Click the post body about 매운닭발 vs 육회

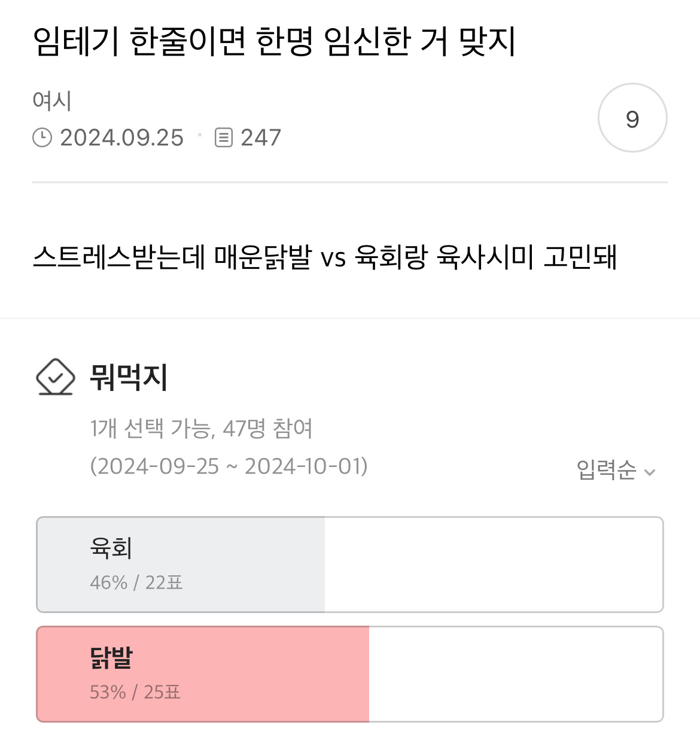point(325,257)
